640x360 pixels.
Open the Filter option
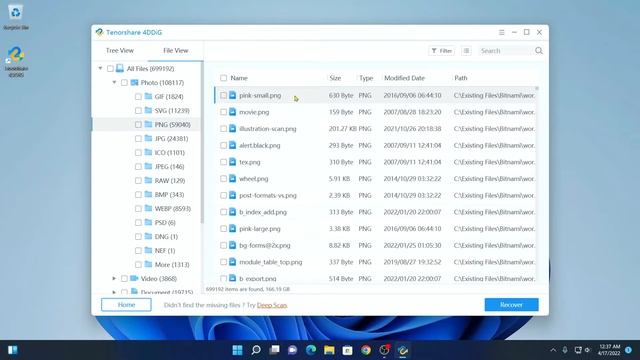pos(442,51)
